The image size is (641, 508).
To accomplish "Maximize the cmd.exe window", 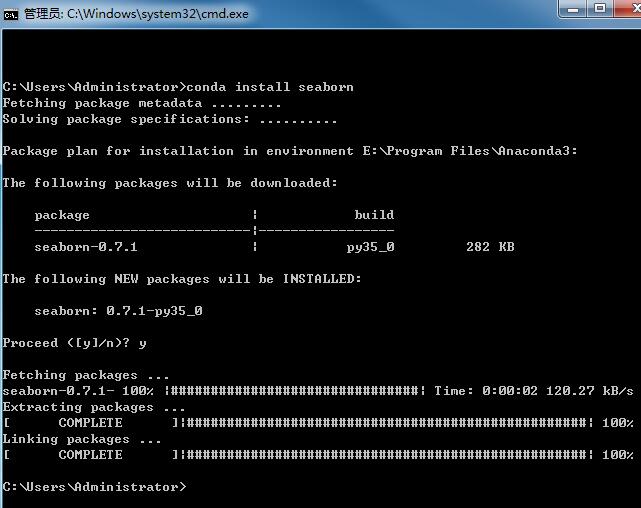I will (x=600, y=8).
